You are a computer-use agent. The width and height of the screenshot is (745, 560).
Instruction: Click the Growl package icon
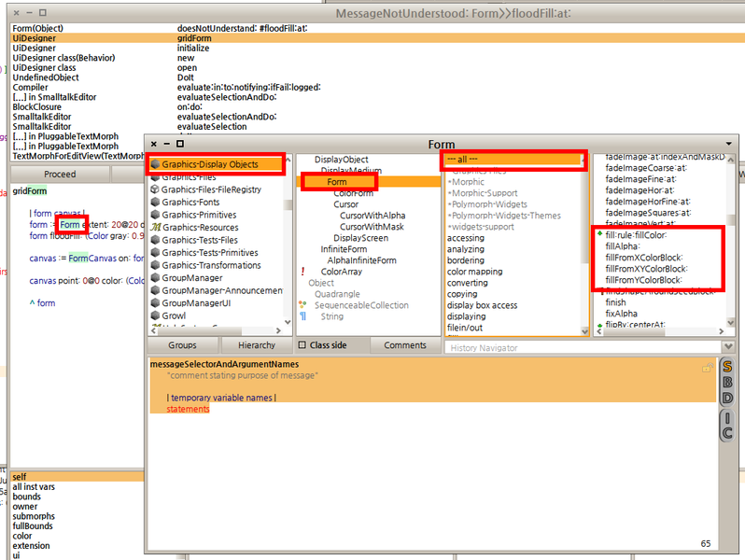155,316
